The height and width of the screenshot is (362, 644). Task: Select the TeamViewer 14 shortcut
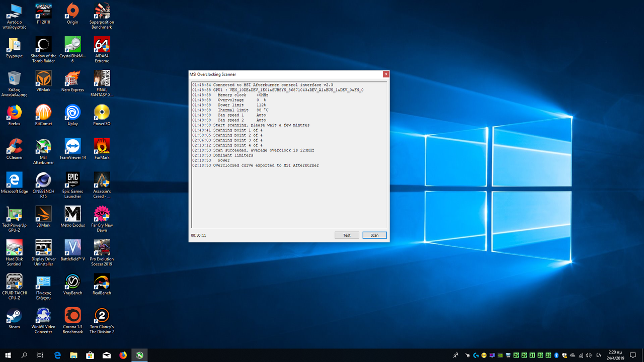(x=72, y=149)
